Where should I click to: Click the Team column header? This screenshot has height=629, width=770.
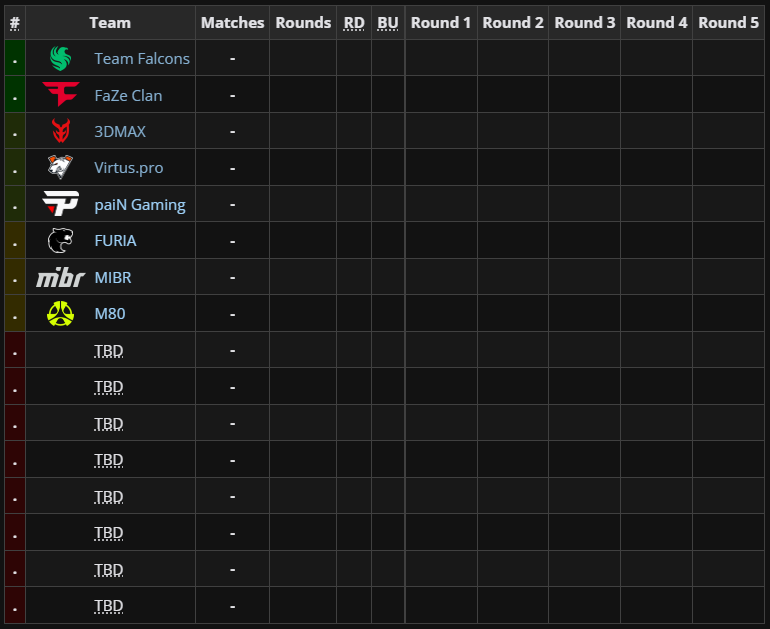[110, 23]
